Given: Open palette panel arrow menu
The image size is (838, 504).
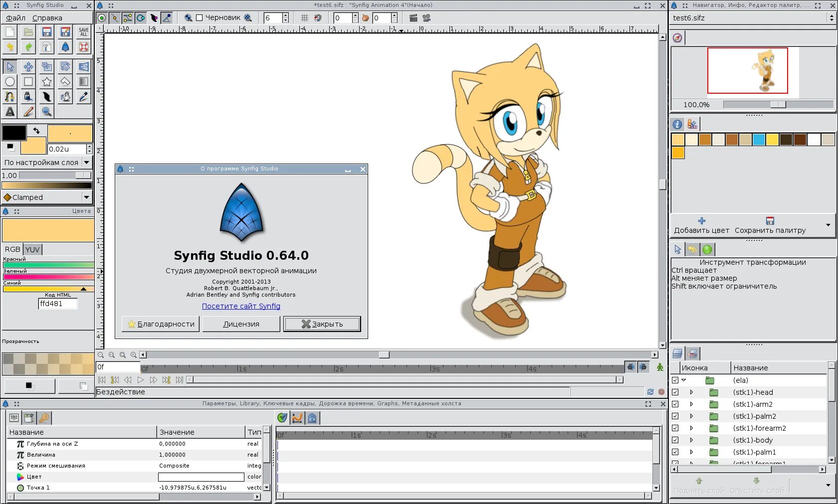Looking at the screenshot, I should tap(828, 225).
